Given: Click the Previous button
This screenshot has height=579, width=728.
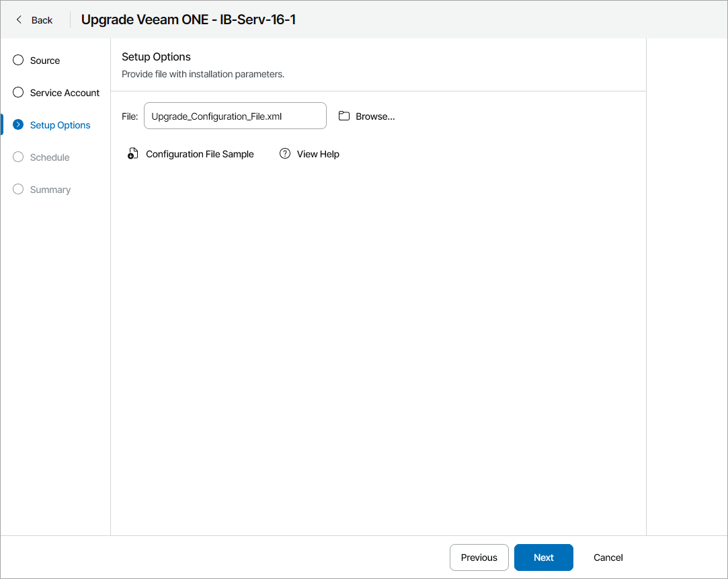Looking at the screenshot, I should (x=479, y=557).
